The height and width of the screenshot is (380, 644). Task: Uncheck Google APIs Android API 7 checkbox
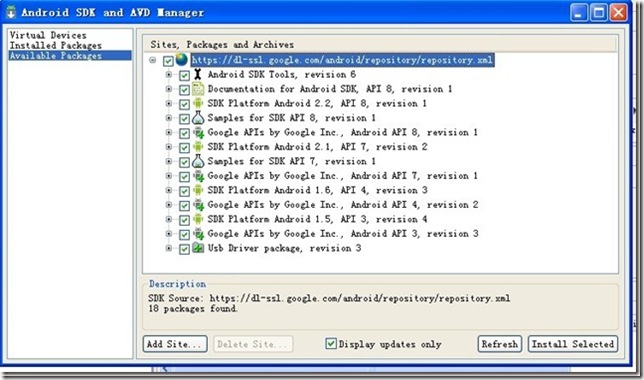click(x=184, y=177)
